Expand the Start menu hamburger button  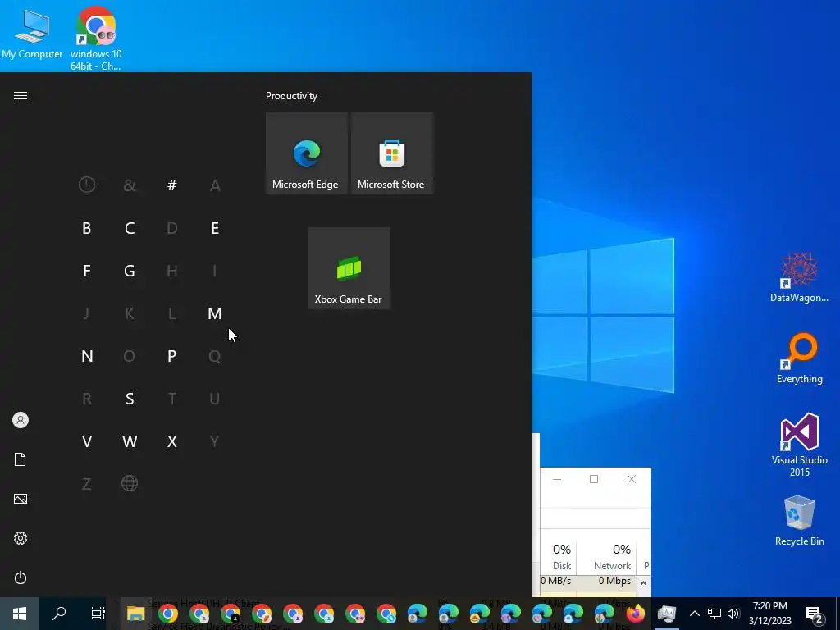click(x=21, y=95)
